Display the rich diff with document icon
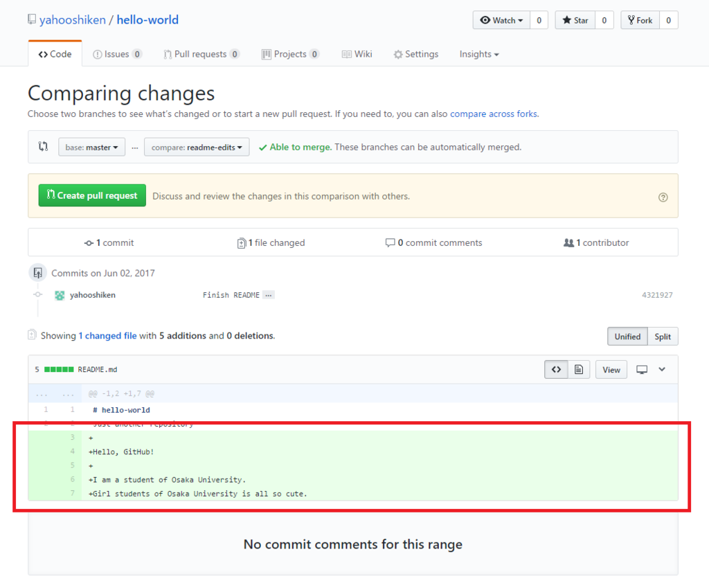This screenshot has height=588, width=709. 579,370
